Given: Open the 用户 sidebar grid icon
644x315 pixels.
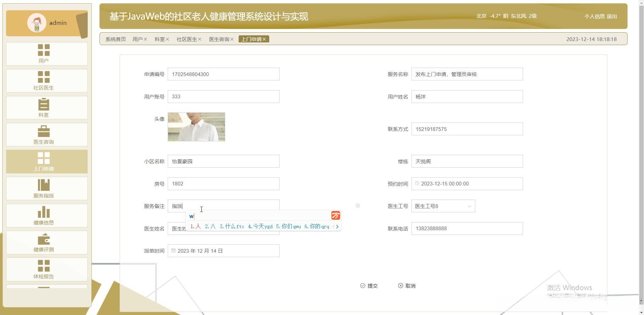Looking at the screenshot, I should pyautogui.click(x=44, y=50).
